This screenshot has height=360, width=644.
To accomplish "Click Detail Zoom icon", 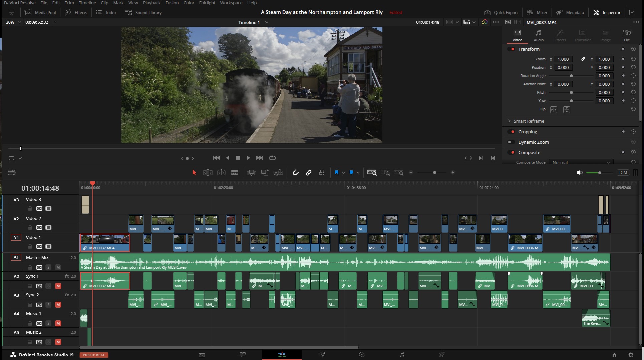I will pos(385,173).
